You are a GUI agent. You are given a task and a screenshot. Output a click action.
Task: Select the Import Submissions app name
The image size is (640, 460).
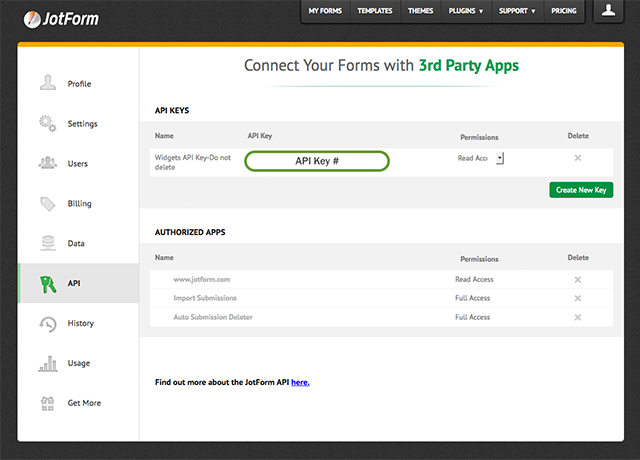(205, 298)
